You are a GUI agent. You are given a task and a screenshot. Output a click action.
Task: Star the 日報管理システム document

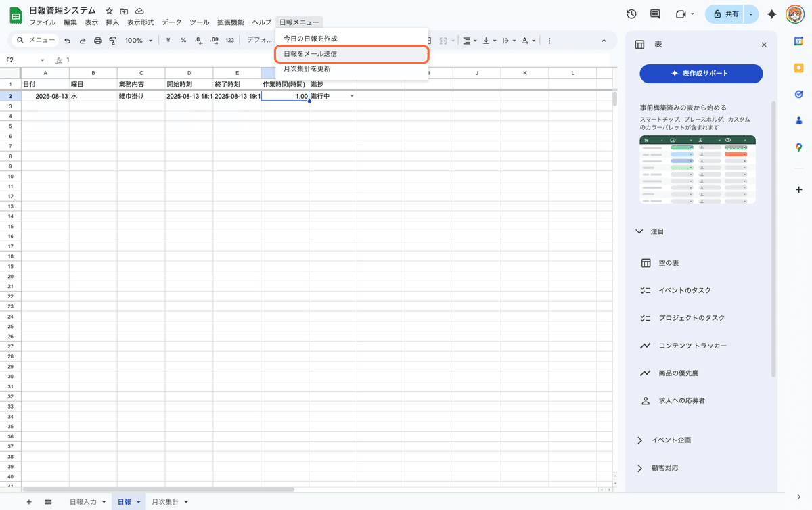point(109,11)
